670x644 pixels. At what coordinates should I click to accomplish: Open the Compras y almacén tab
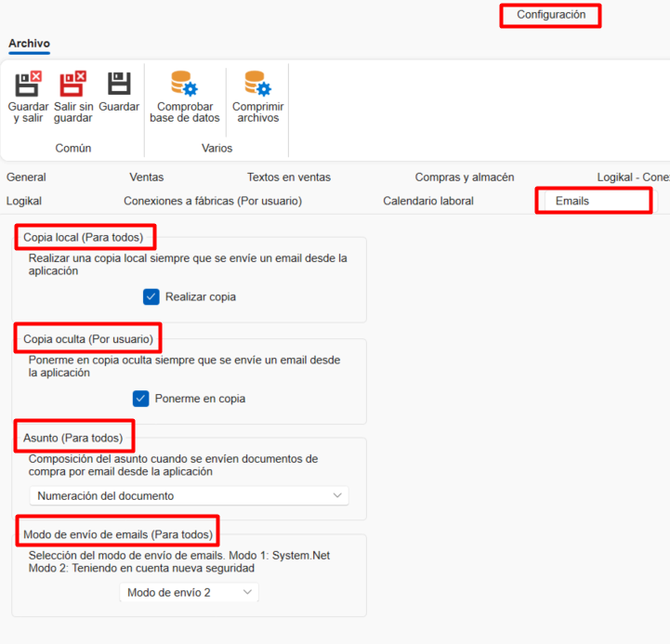pyautogui.click(x=465, y=177)
